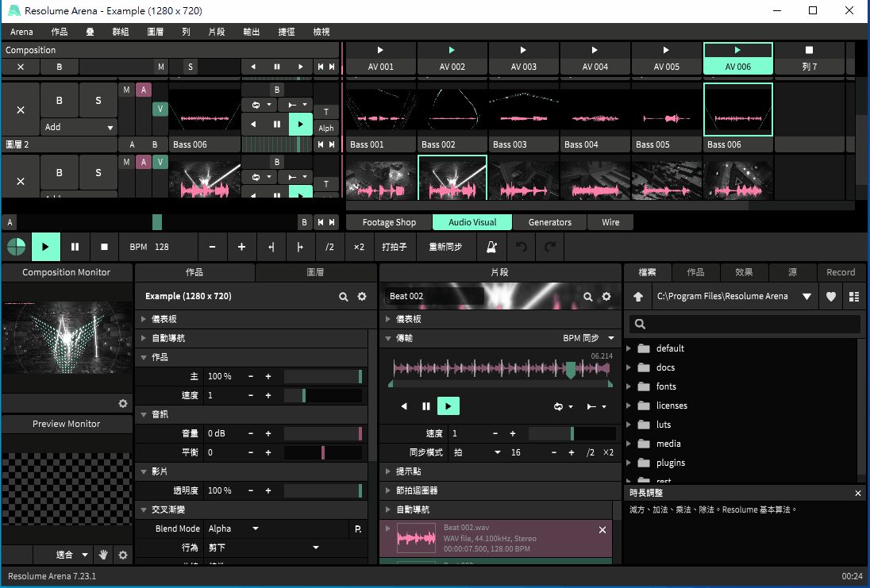
Task: Click the round beat indicator beside the BPM toolbar
Action: (x=16, y=247)
